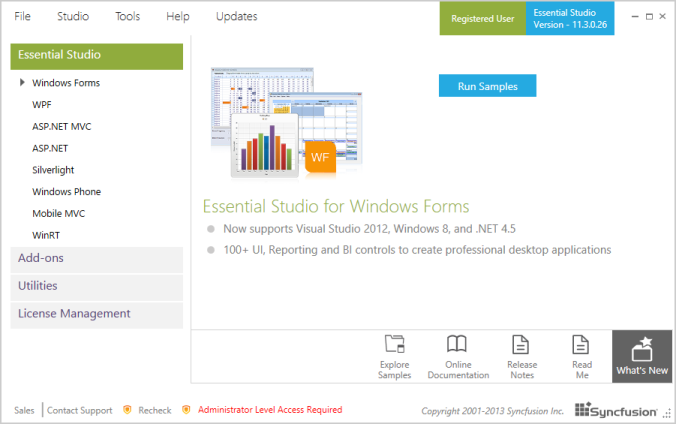Close the Essential Studio window
The height and width of the screenshot is (424, 676).
(663, 16)
